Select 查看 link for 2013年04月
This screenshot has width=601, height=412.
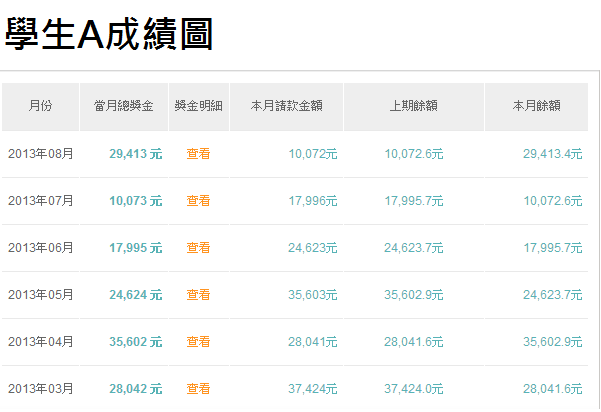pyautogui.click(x=198, y=342)
